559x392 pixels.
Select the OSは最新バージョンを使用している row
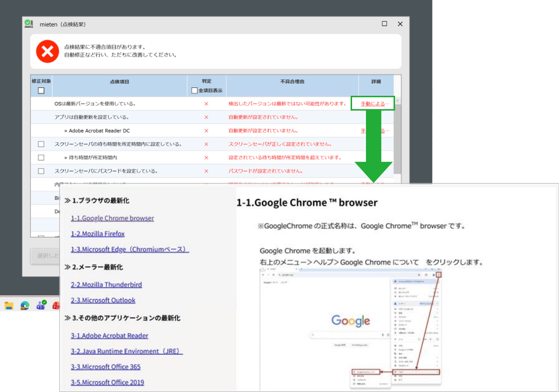coord(212,104)
